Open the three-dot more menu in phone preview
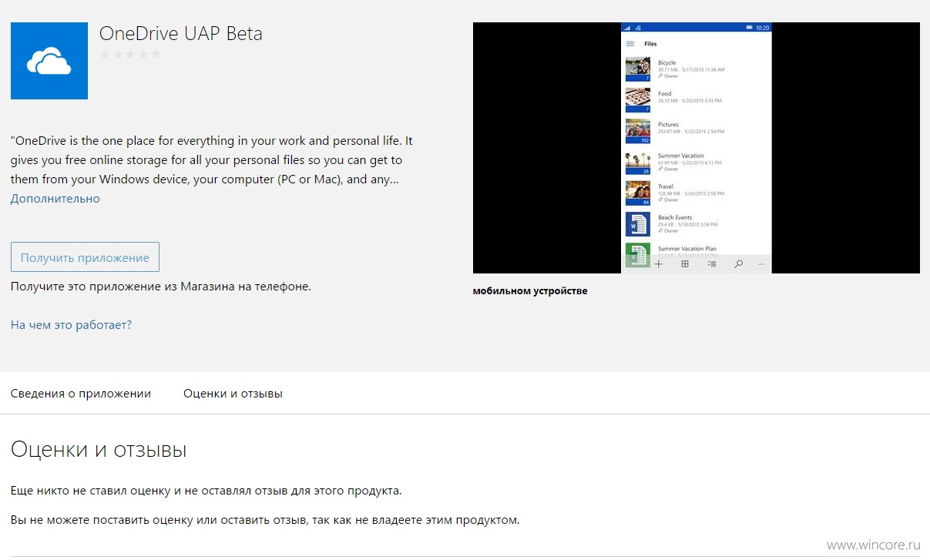 click(x=761, y=264)
